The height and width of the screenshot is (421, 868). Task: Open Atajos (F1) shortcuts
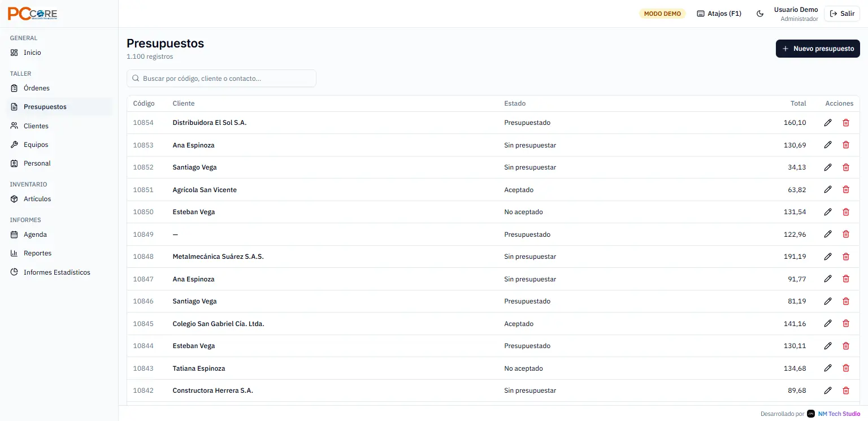pos(719,14)
